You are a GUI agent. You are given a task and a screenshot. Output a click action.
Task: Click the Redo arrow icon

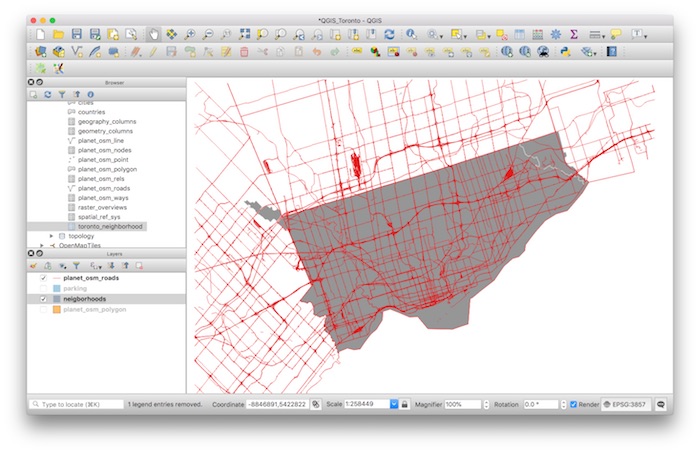(x=335, y=52)
